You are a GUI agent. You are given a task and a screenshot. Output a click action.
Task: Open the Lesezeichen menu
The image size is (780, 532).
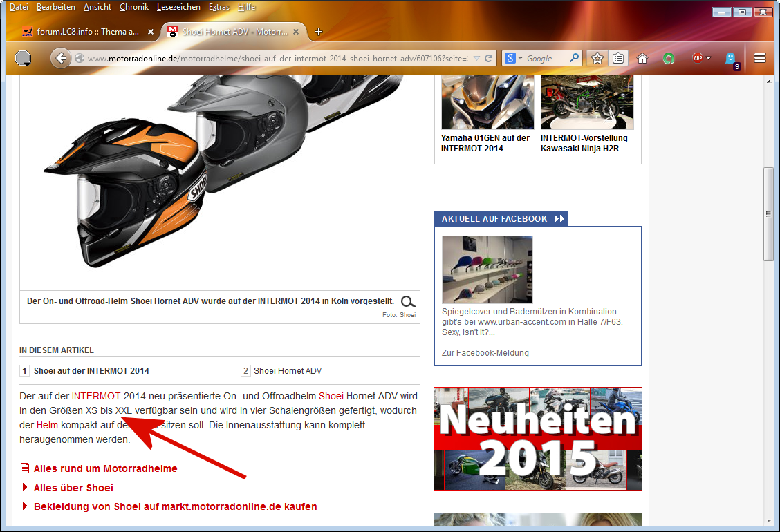click(x=178, y=7)
